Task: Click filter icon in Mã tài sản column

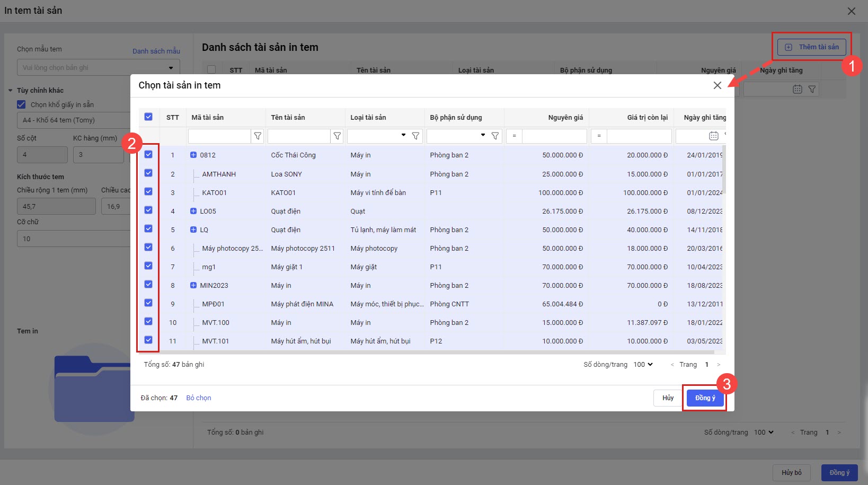Action: pos(258,136)
